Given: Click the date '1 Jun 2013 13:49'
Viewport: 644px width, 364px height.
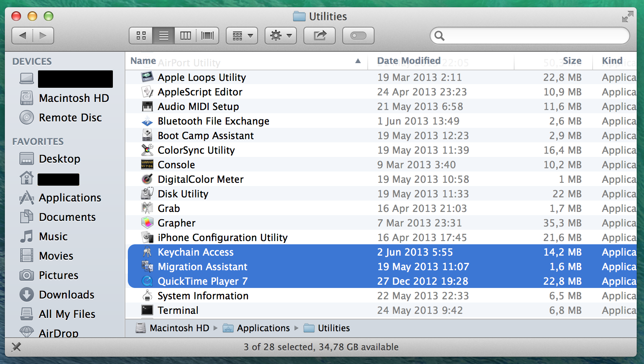Looking at the screenshot, I should 418,121.
